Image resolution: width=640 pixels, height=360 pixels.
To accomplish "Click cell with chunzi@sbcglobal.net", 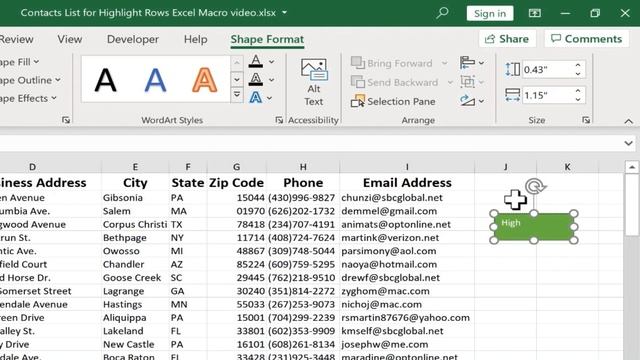I will (x=407, y=198).
